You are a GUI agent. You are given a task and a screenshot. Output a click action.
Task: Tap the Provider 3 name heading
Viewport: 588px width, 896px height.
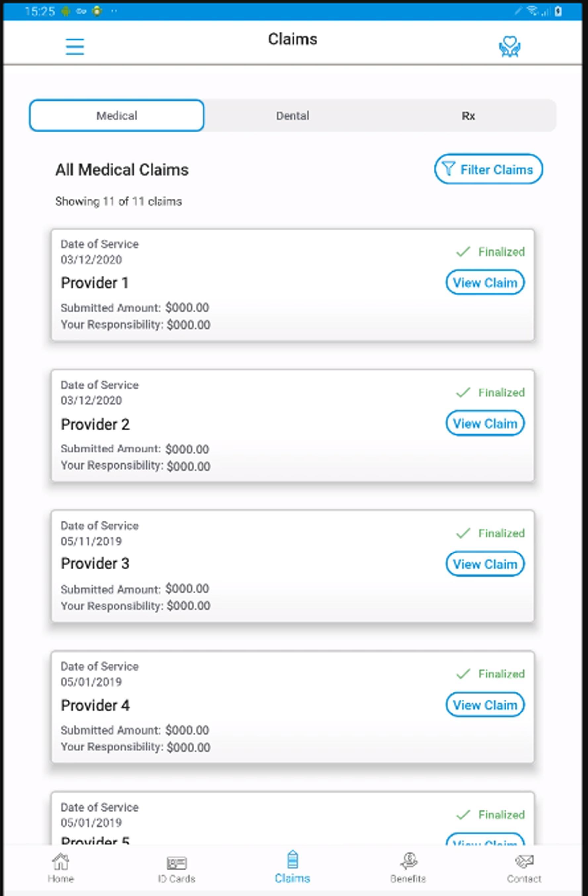95,563
